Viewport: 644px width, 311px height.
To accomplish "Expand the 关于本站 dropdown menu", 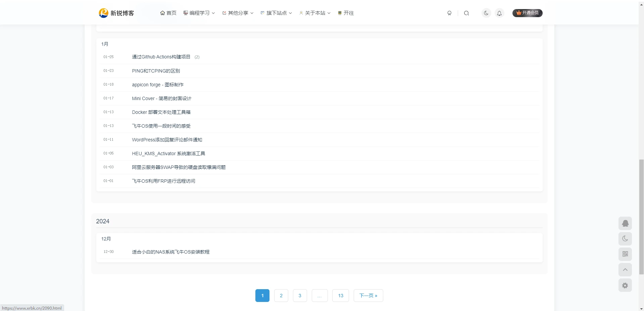I will click(315, 13).
